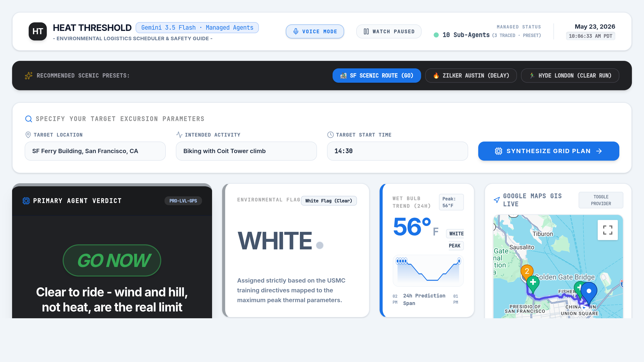The image size is (644, 362).
Task: Click the gray dot beside WHITE flag text
Action: pyautogui.click(x=320, y=245)
